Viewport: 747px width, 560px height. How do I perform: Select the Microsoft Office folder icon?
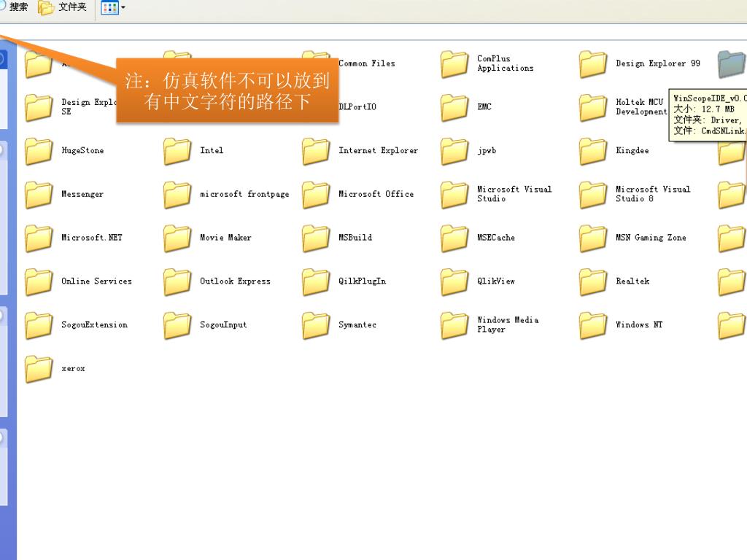coord(316,194)
